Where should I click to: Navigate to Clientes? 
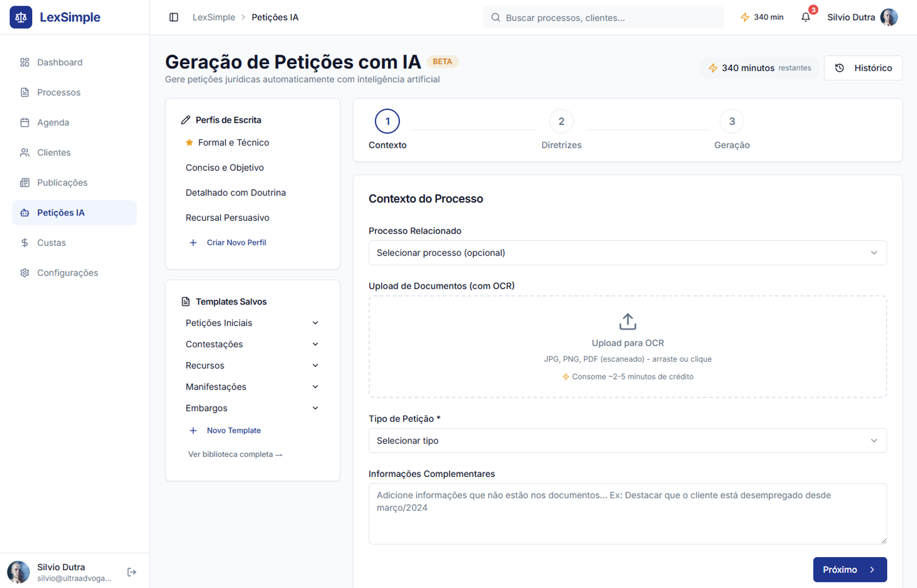[75, 152]
